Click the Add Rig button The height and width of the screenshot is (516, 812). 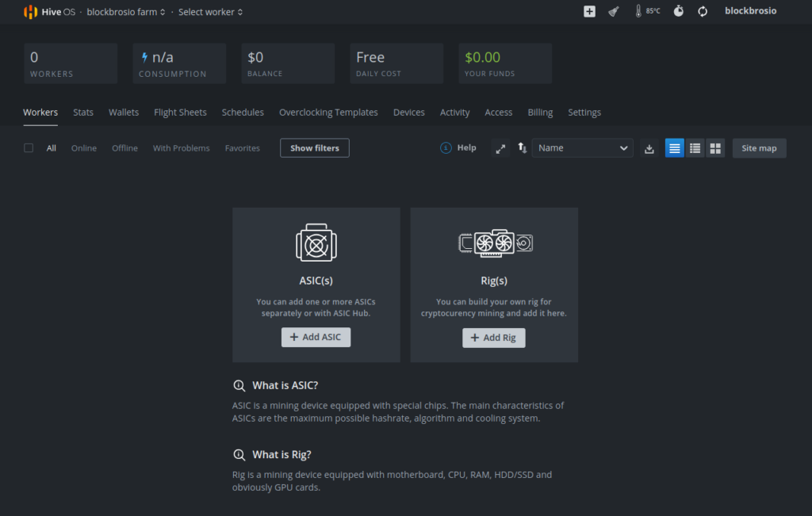pos(493,337)
